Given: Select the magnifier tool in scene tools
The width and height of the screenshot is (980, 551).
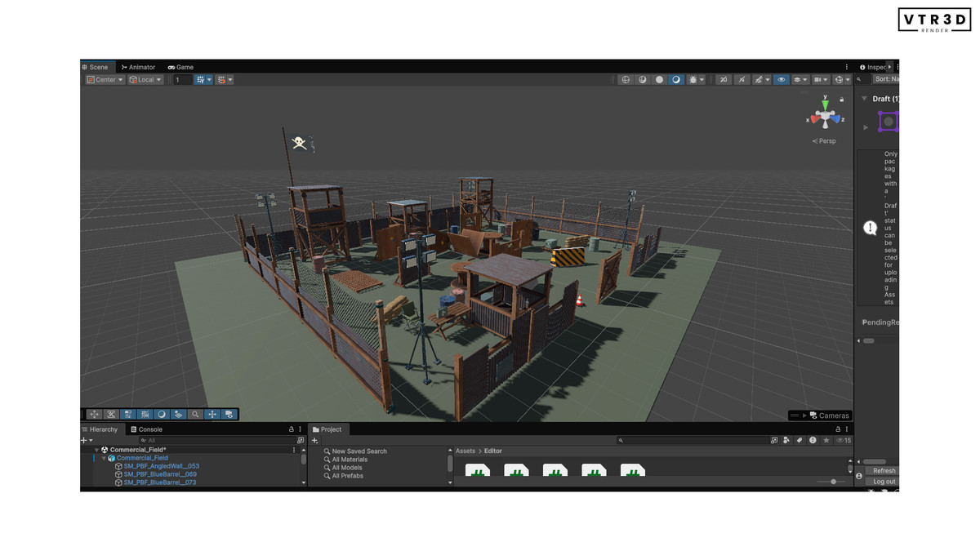Looking at the screenshot, I should tap(195, 415).
